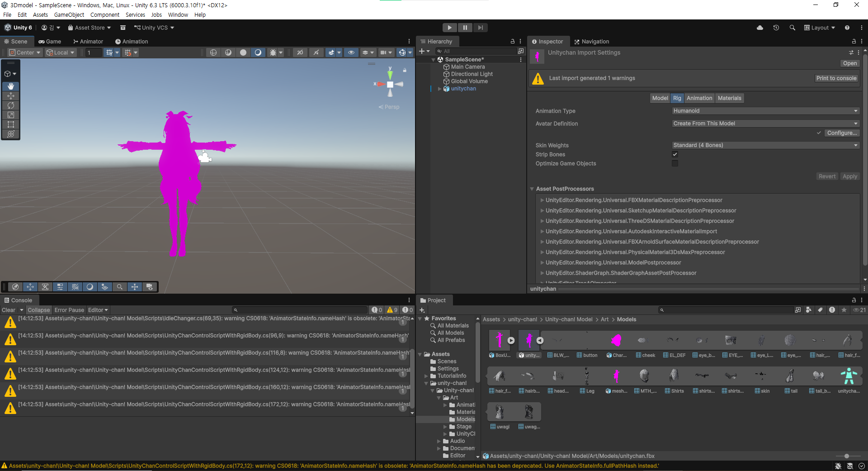Open the Layout dropdown
The width and height of the screenshot is (868, 471).
pos(820,28)
